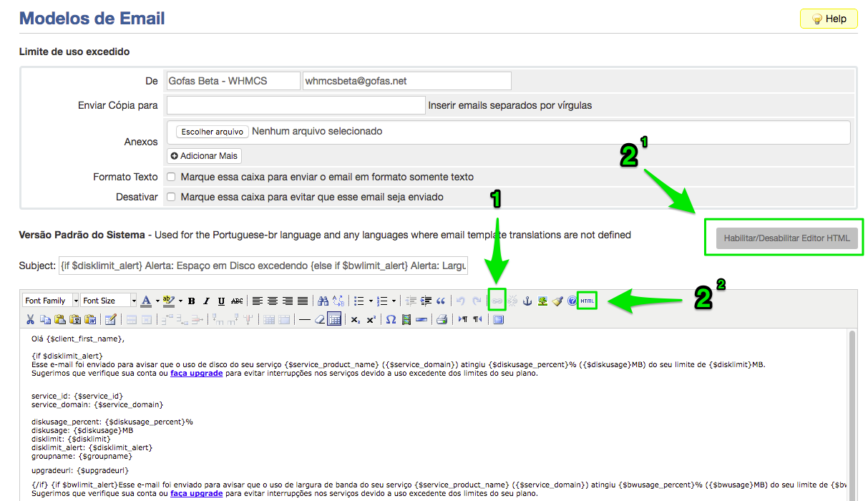This screenshot has height=501, width=868.
Task: Open the Font Size dropdown
Action: pyautogui.click(x=108, y=301)
